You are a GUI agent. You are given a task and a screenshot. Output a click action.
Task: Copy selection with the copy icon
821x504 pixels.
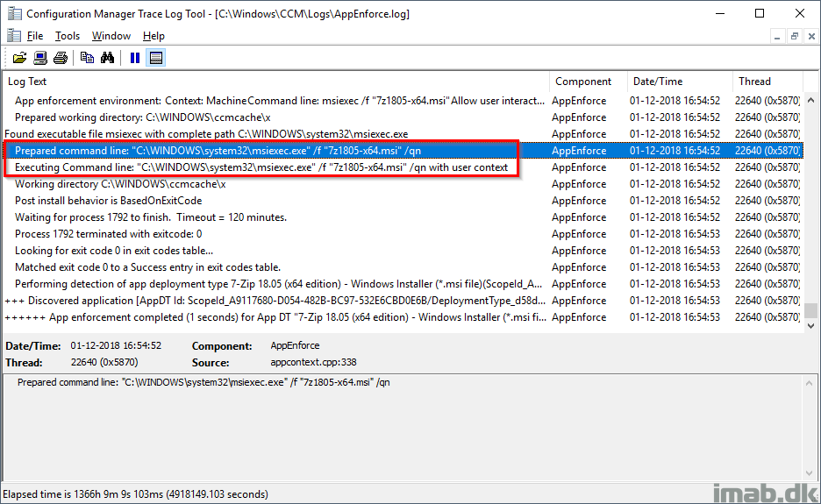click(x=87, y=58)
